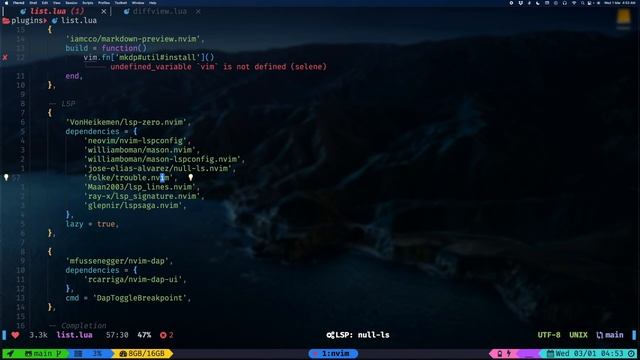Click the LSP gears icon in statusline
This screenshot has width=640, height=360.
click(330, 335)
